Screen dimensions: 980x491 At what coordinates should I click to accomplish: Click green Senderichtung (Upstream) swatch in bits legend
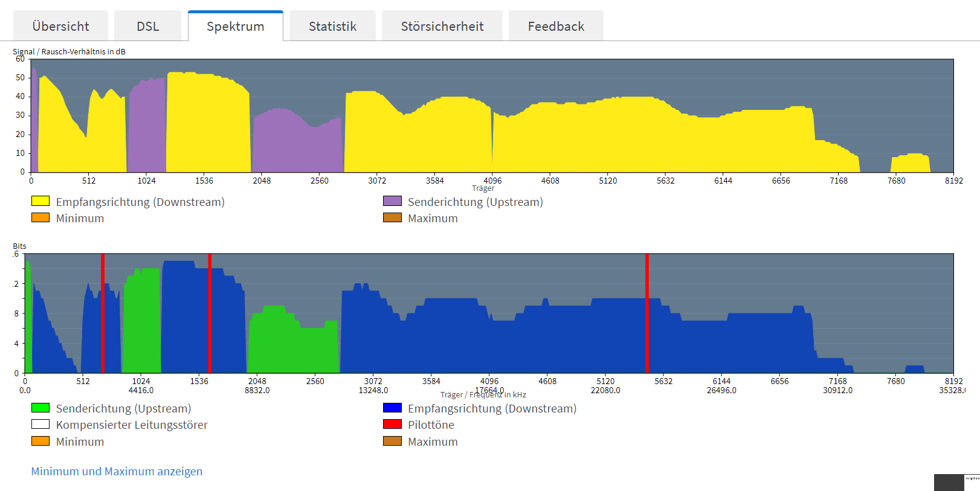40,408
